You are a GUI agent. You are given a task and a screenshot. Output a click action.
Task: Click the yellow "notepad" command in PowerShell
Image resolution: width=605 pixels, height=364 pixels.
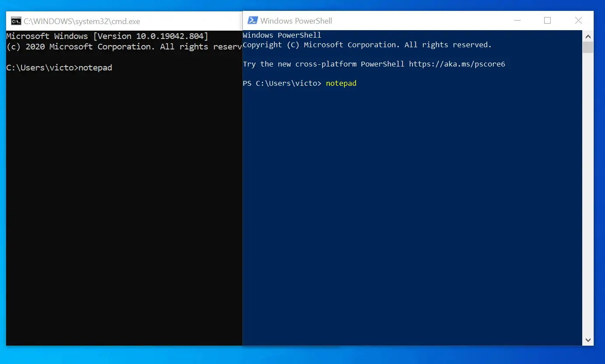tap(341, 83)
